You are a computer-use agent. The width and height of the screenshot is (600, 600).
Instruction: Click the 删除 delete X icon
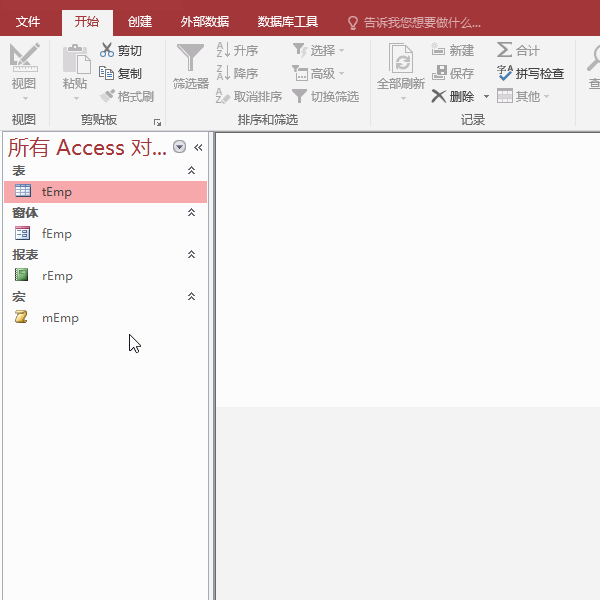[439, 96]
